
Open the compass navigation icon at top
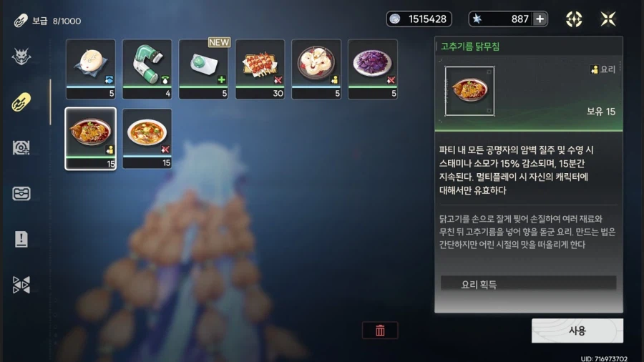[x=574, y=19]
